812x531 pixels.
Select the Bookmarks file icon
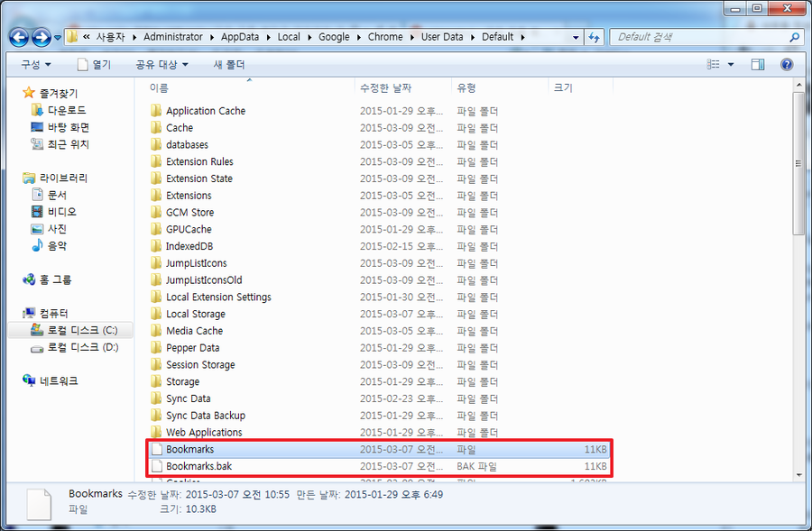coord(157,449)
